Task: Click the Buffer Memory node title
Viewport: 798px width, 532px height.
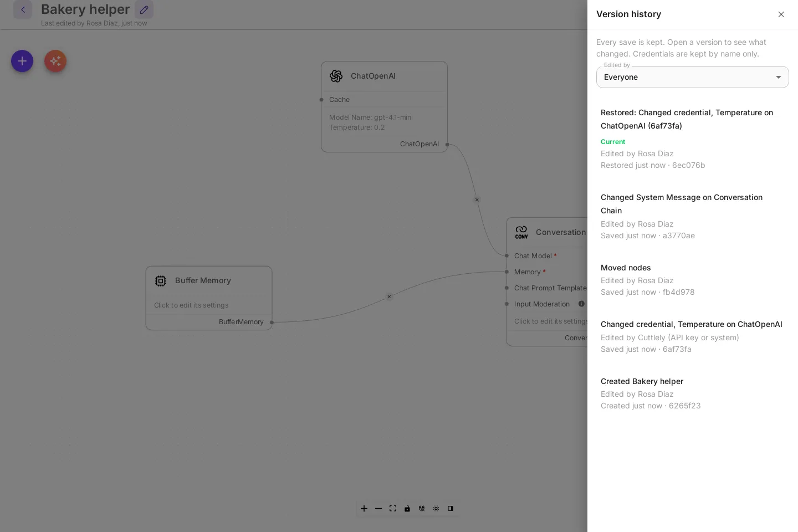Action: click(x=203, y=280)
